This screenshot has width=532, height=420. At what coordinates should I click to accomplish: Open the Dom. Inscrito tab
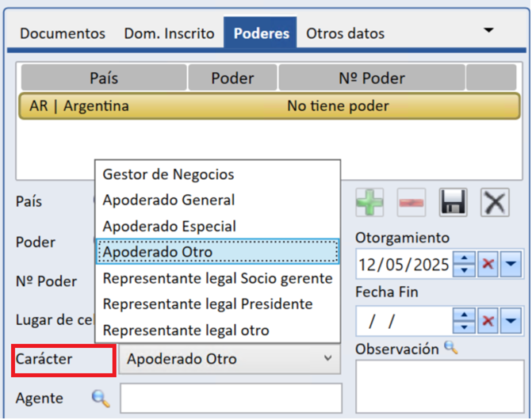point(169,33)
